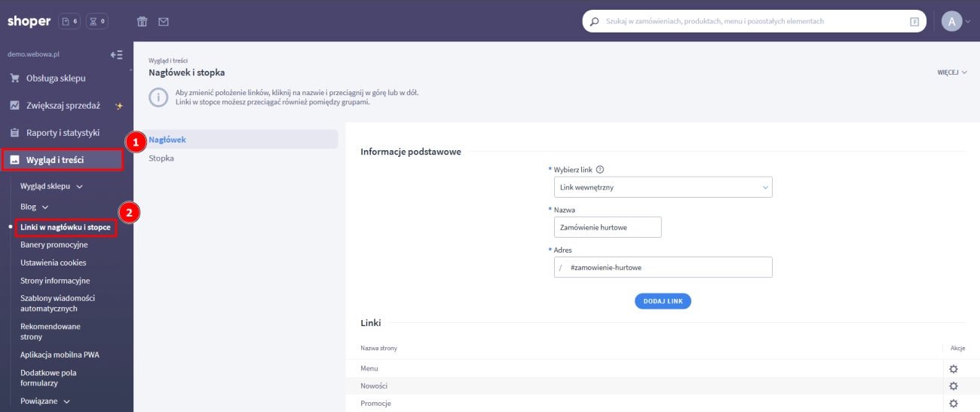
Task: Collapse the sidebar using the arrow icon
Action: 116,55
